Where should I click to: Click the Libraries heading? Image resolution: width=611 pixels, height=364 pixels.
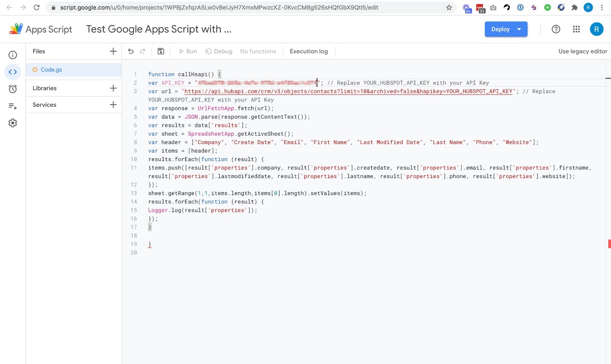coord(45,88)
